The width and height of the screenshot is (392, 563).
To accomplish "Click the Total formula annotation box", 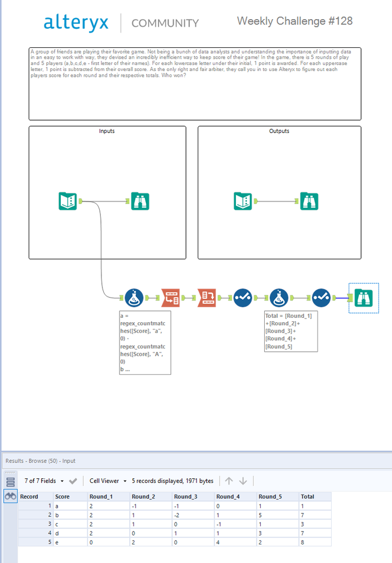I will tap(291, 331).
